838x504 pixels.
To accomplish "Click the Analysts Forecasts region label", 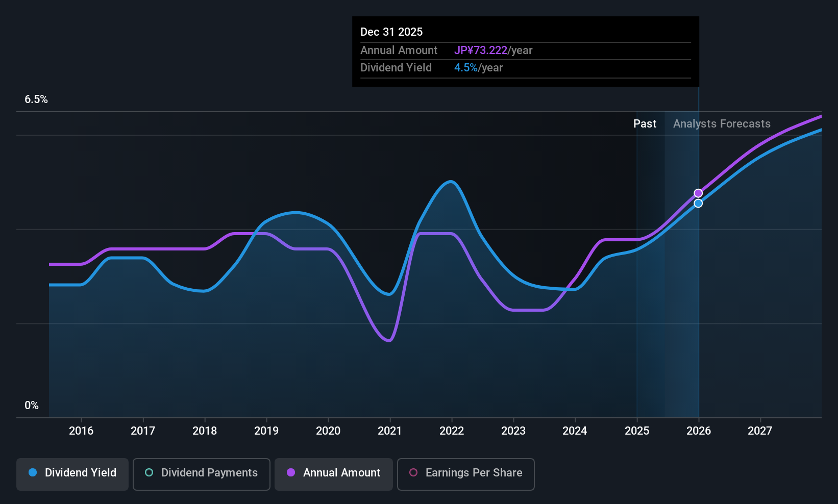I will 722,124.
